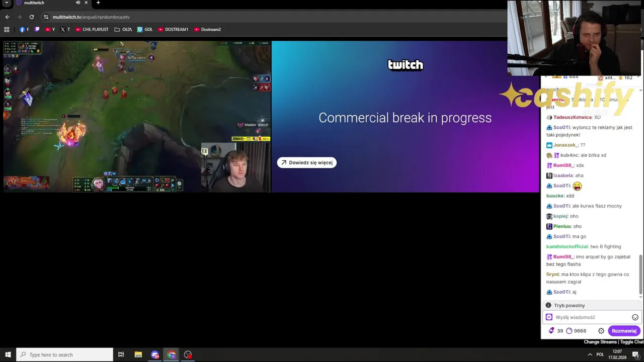Open chat settings gear icon
This screenshot has height=362, width=644.
pos(601,331)
